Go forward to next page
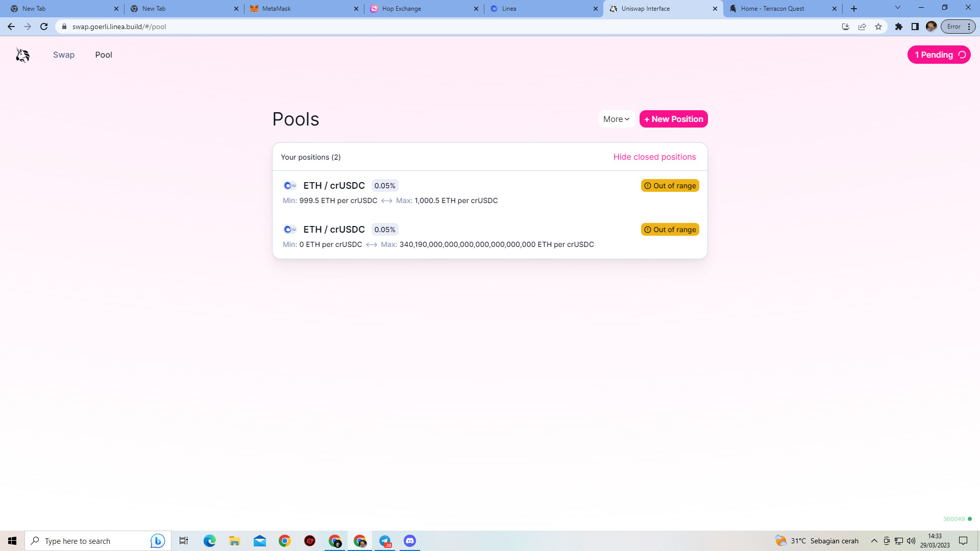The image size is (980, 551). [x=28, y=27]
